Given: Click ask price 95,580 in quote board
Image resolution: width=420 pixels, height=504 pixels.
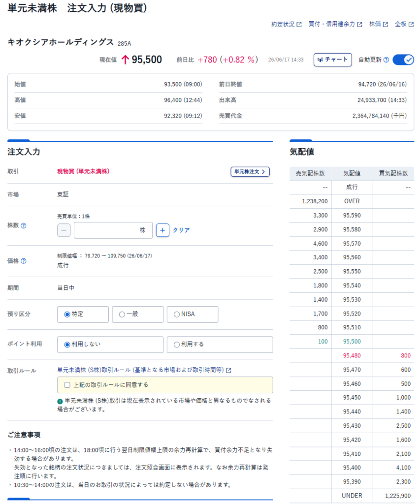Looking at the screenshot, I should (x=352, y=229).
